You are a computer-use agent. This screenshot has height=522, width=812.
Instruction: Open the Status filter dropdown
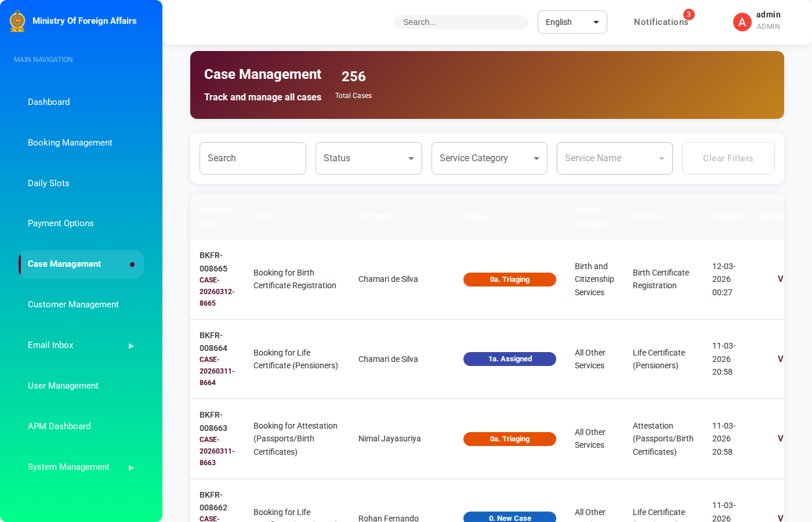(368, 158)
